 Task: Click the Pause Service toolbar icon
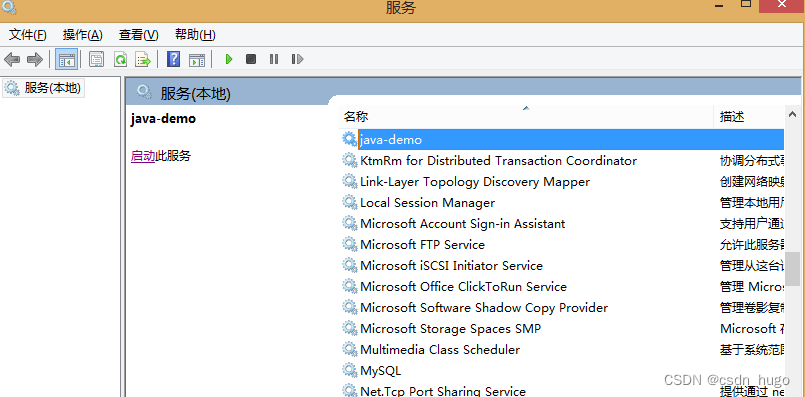(x=274, y=60)
